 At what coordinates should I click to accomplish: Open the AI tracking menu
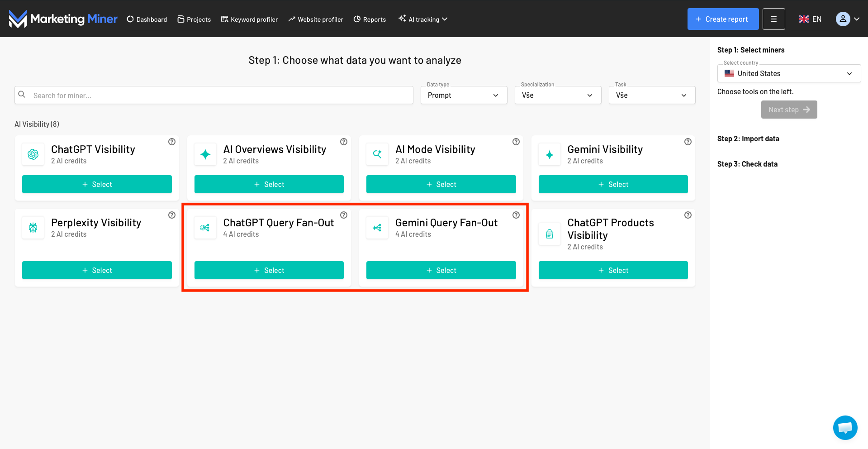[423, 19]
